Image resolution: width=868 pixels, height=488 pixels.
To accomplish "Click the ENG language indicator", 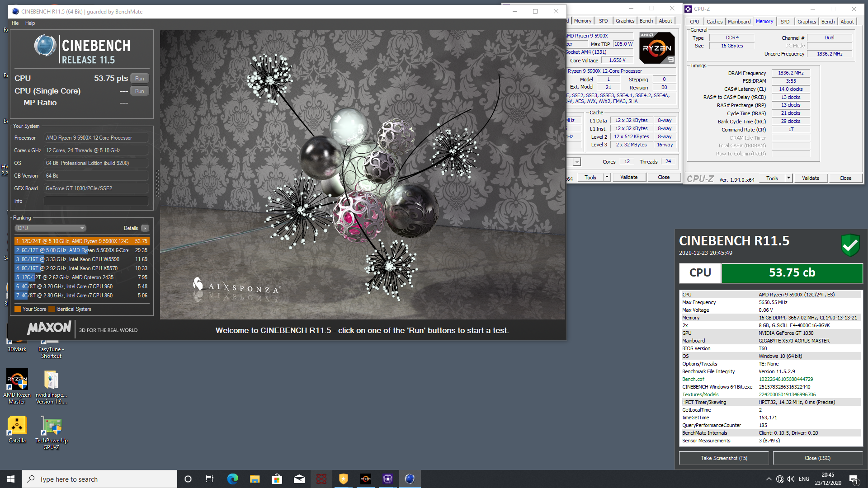I will click(x=804, y=479).
